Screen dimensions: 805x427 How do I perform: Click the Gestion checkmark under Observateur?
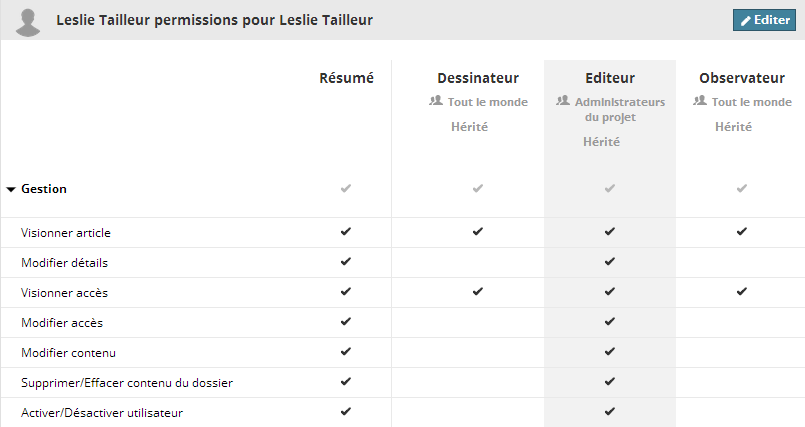[741, 188]
